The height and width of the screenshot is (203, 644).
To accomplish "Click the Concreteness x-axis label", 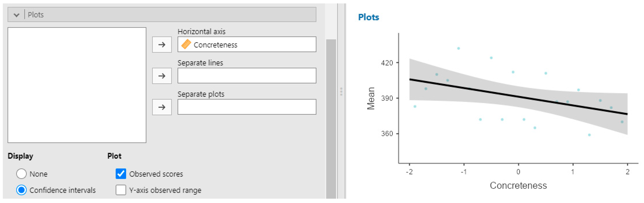I will [518, 186].
